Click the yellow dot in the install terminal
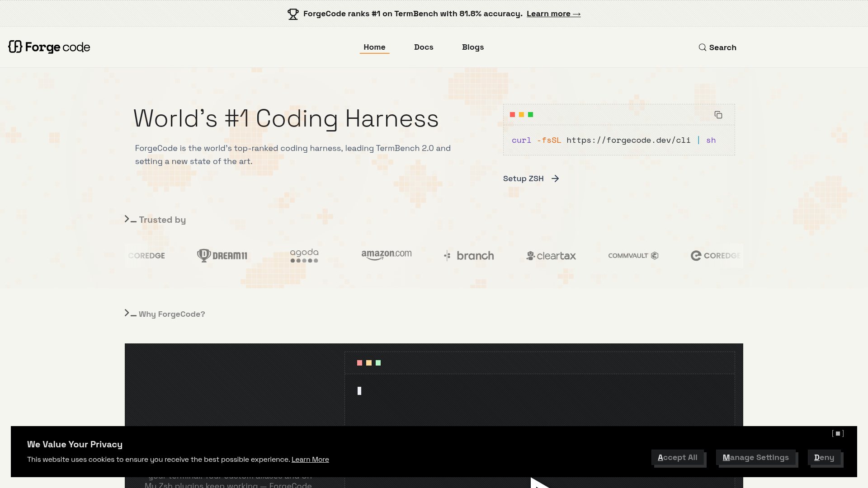Image resolution: width=868 pixels, height=488 pixels. [x=521, y=115]
